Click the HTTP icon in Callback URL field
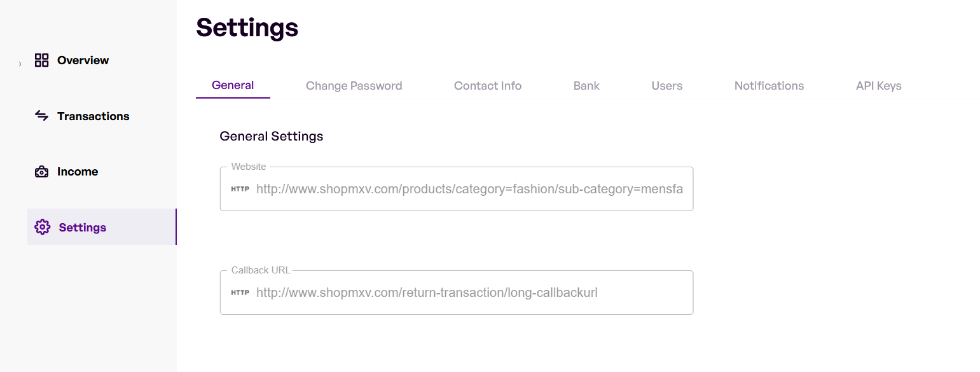This screenshot has width=980, height=372. (x=240, y=293)
